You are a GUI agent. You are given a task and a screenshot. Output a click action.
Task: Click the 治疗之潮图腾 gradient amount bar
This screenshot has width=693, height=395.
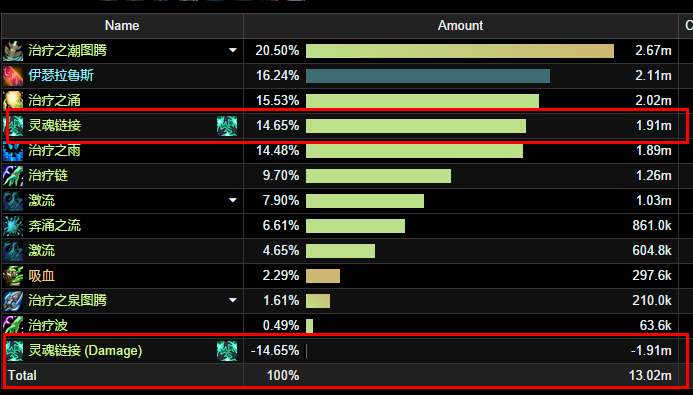460,51
